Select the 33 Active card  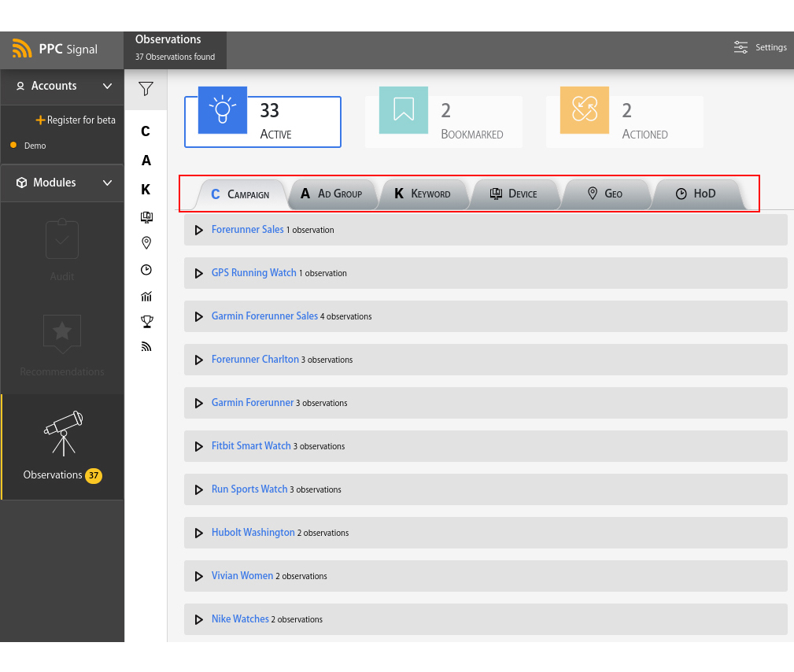pos(263,122)
